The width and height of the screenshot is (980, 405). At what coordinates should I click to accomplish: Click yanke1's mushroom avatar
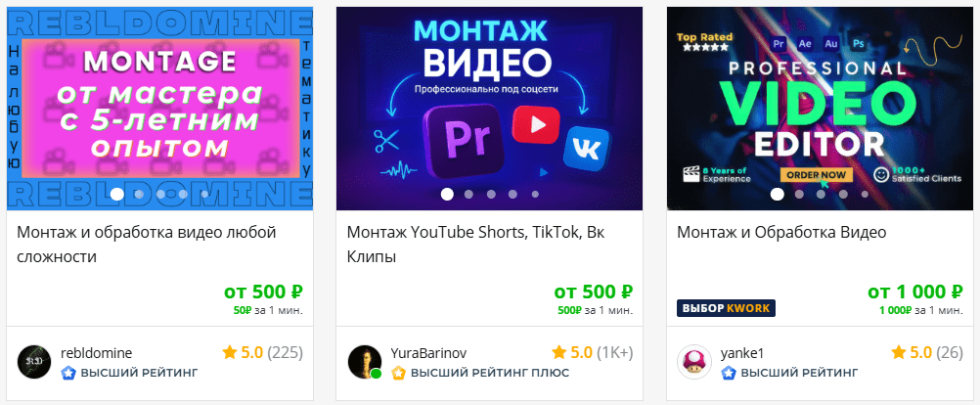694,361
